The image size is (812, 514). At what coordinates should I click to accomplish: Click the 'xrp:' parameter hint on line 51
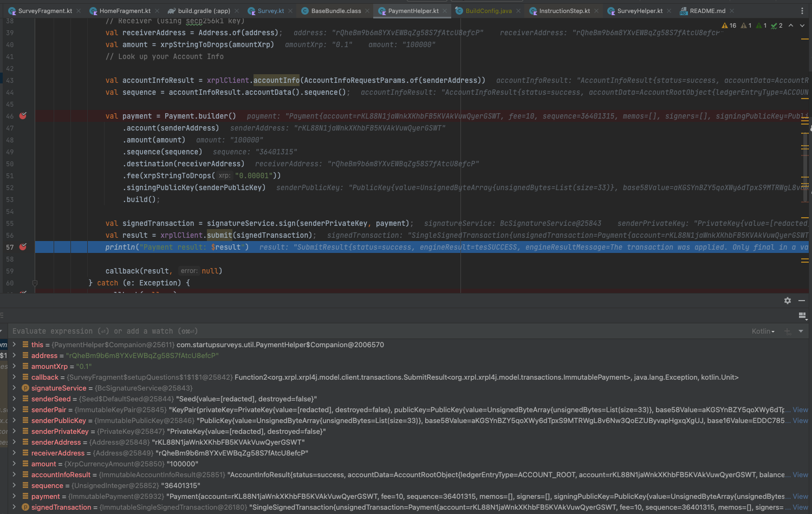[224, 175]
